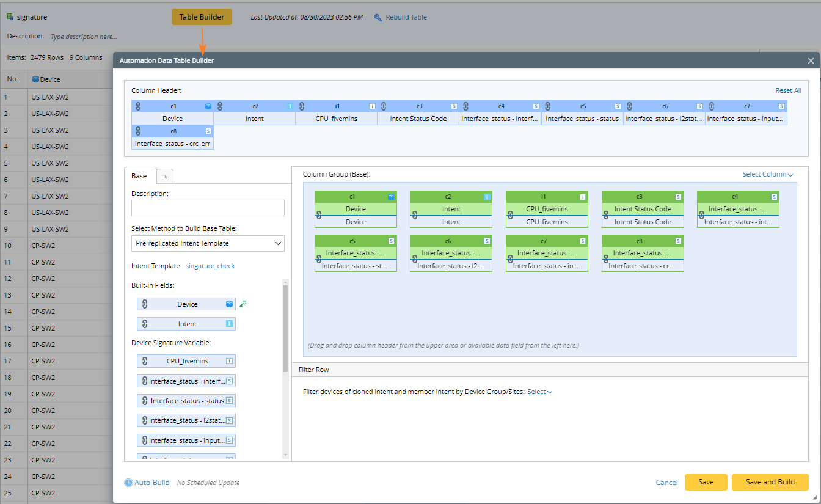Click Reset All in Column Header area
This screenshot has width=821, height=504.
788,90
